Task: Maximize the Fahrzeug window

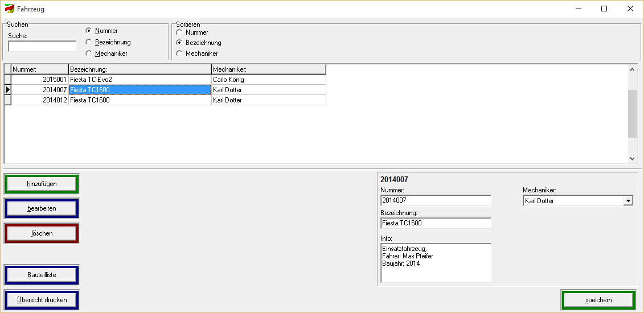Action: 604,9
